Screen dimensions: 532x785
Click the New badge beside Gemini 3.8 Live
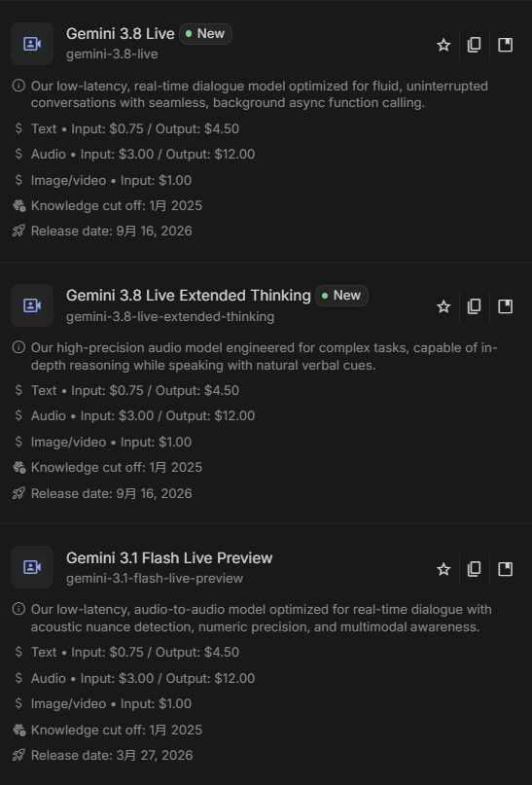click(x=205, y=34)
